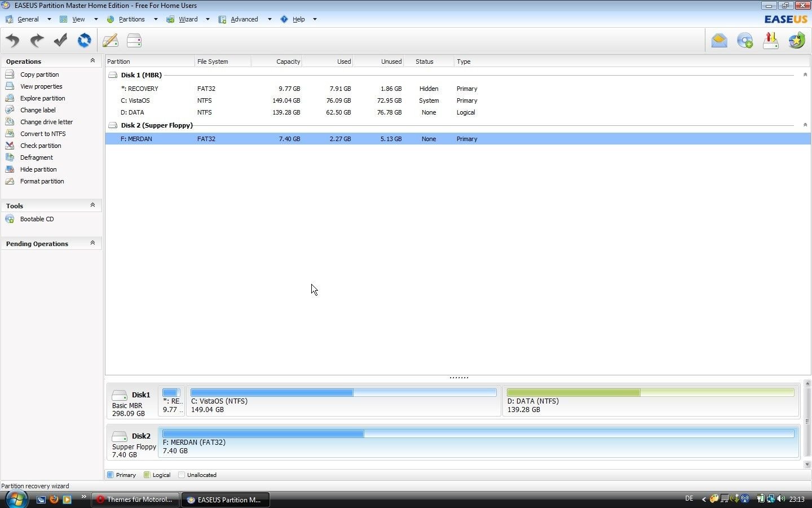This screenshot has width=812, height=508.
Task: Click Firefox quick launch icon
Action: (54, 499)
